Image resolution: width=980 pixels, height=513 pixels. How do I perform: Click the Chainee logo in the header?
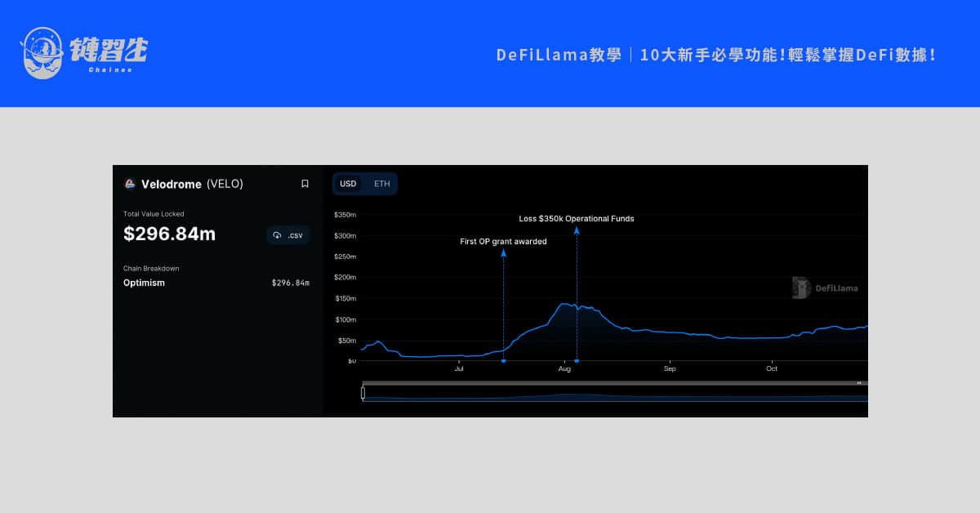coord(85,53)
